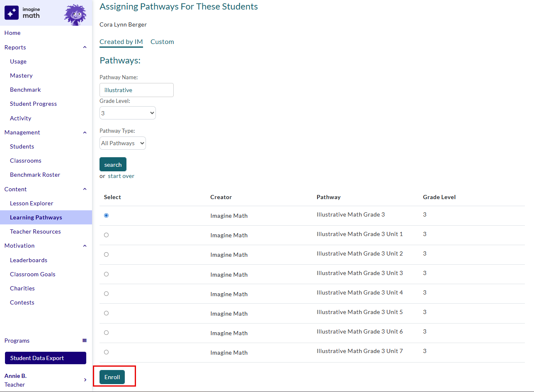Click the Imagine Math logo icon

coord(12,13)
